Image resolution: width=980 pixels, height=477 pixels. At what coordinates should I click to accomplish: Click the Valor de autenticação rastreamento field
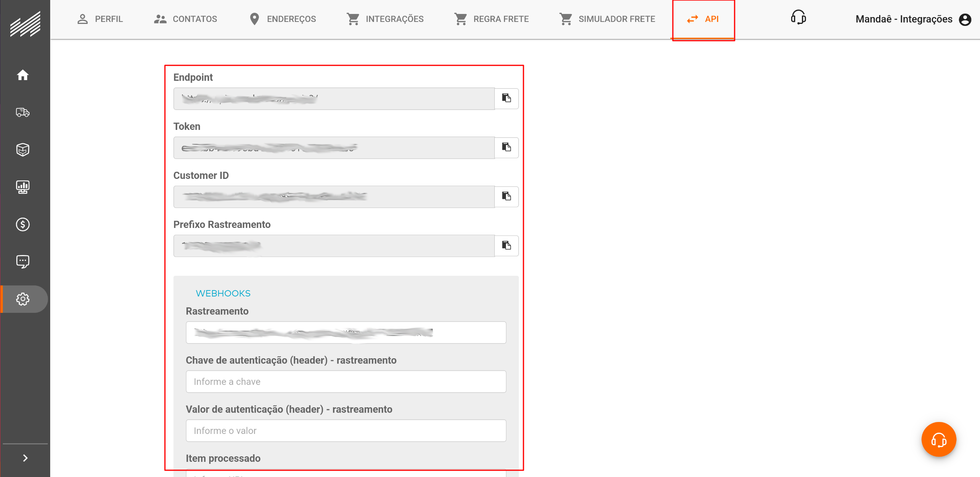[346, 431]
